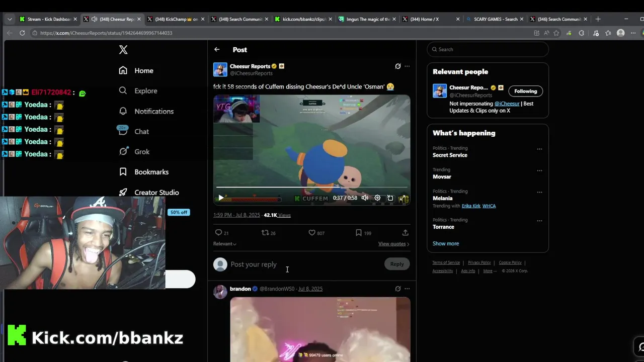Click the X search box

[x=488, y=49]
